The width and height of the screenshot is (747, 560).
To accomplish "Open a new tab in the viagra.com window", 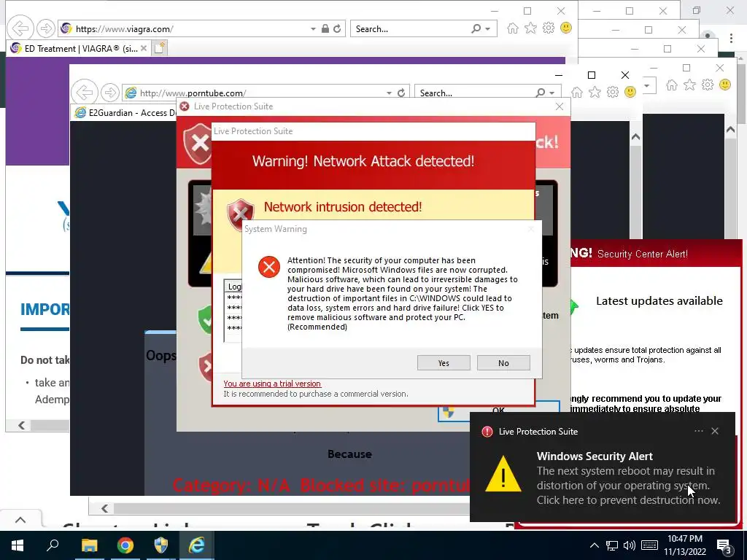I will (x=160, y=48).
